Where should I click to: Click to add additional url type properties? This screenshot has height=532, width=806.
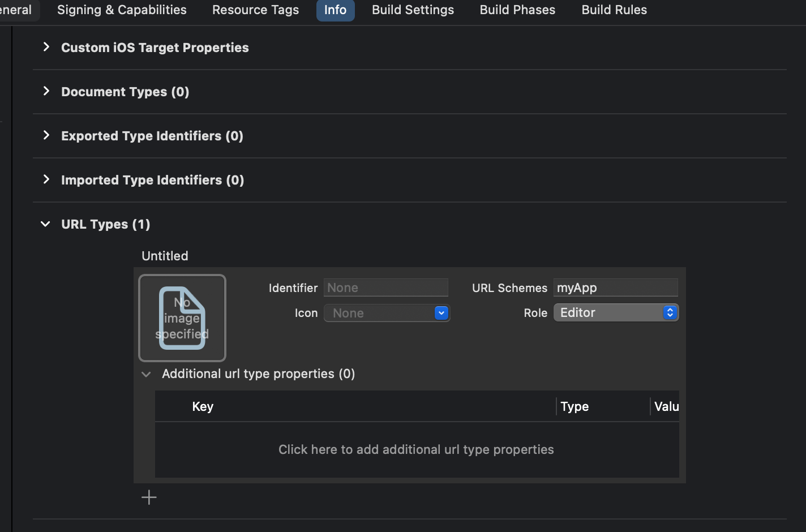[416, 449]
